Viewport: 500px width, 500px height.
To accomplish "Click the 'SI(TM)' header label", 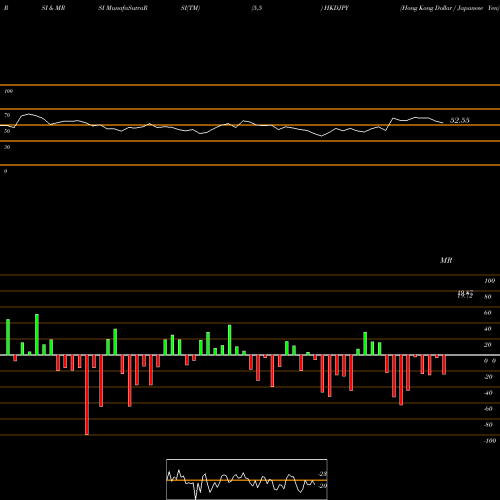I will tap(190, 8).
